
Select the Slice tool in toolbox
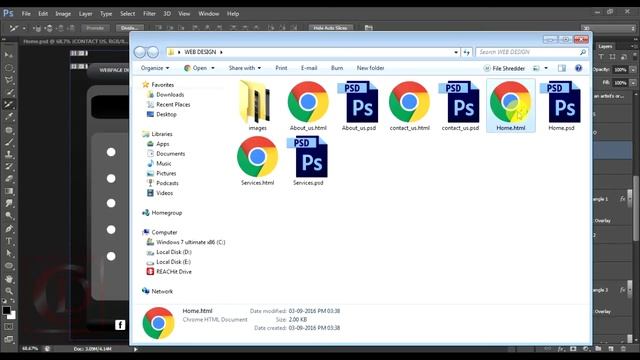9,104
